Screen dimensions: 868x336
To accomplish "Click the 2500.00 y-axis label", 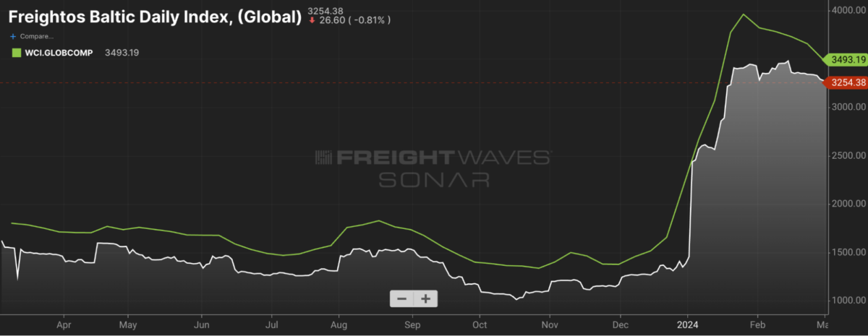I will coord(848,155).
